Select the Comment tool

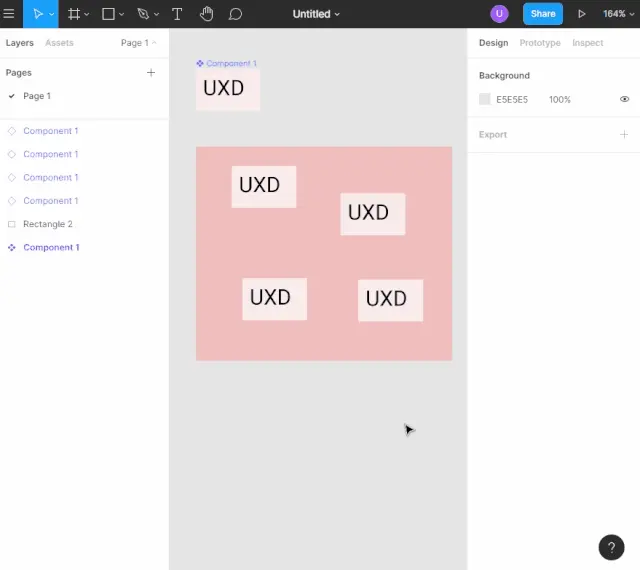[x=235, y=14]
